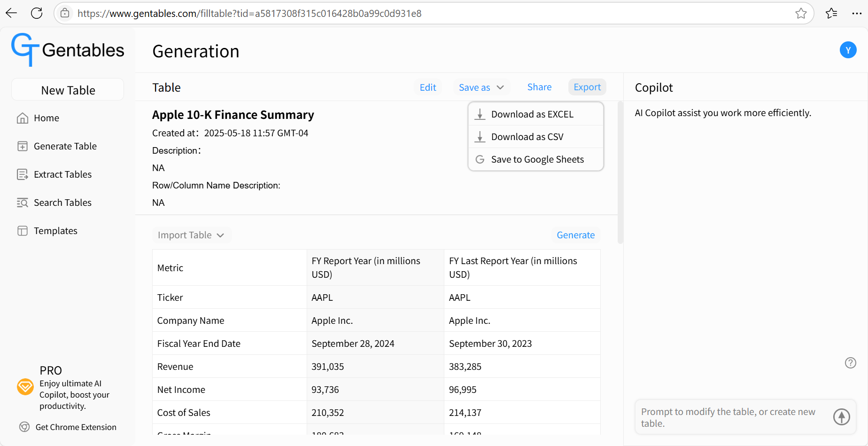This screenshot has width=868, height=446.
Task: Open the Get Chrome Extension link
Action: click(76, 427)
